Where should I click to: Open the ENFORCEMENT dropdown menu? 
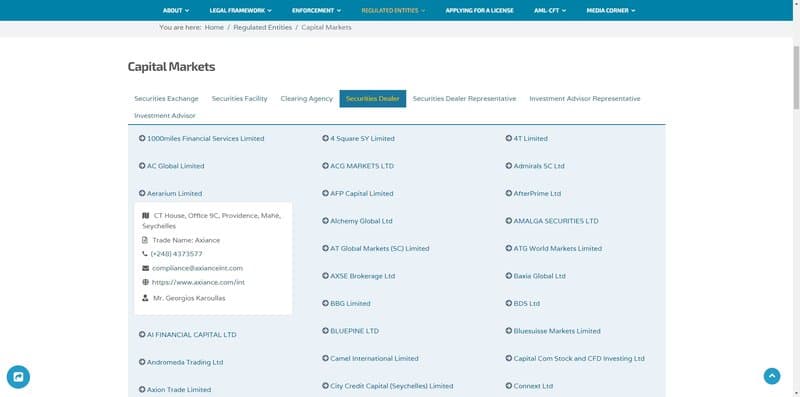point(316,10)
